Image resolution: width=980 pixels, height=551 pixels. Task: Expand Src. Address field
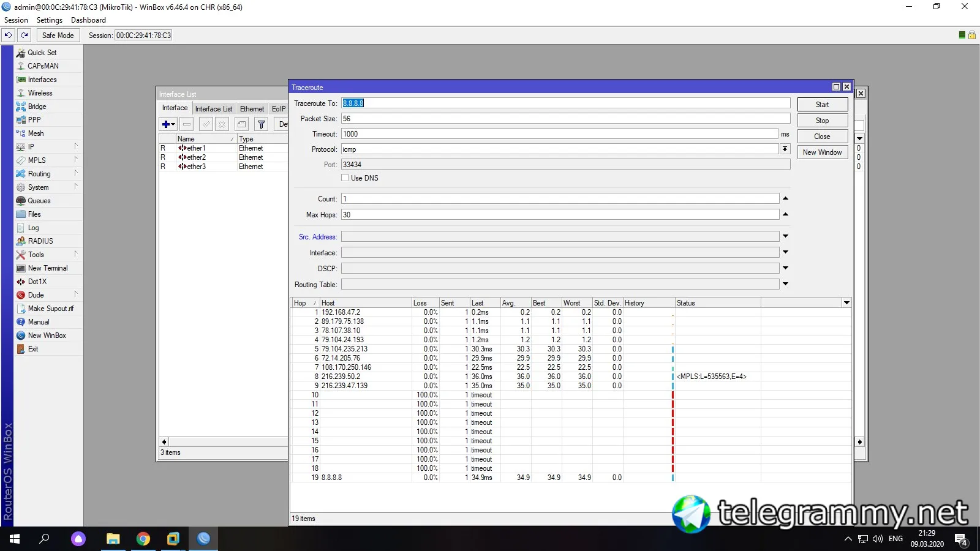pos(785,236)
